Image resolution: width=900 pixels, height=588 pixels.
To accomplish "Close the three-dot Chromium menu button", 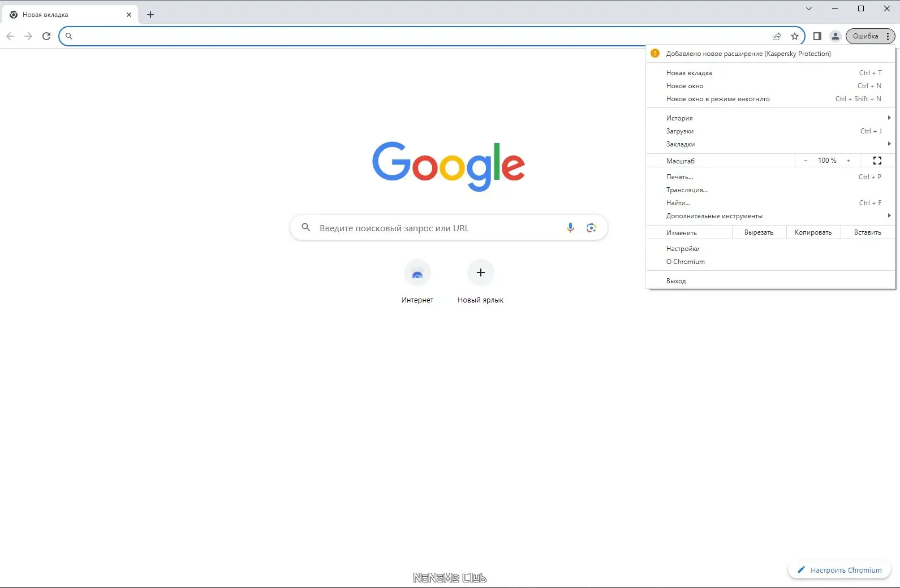I will coord(888,36).
